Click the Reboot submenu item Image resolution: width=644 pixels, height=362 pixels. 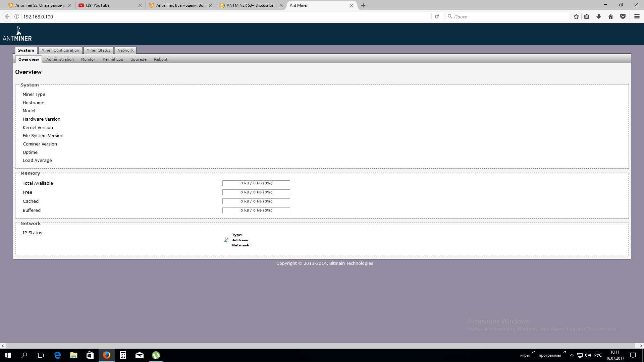[x=161, y=59]
